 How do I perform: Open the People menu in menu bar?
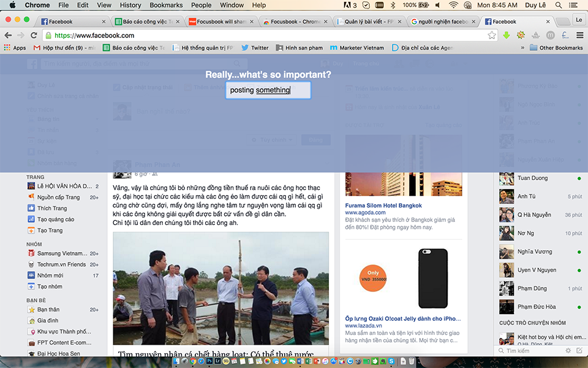(201, 5)
